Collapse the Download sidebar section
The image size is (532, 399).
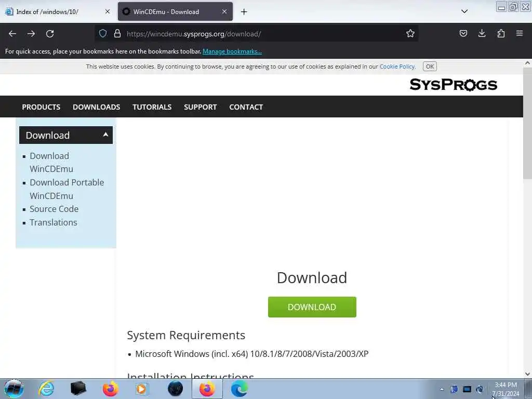66,135
